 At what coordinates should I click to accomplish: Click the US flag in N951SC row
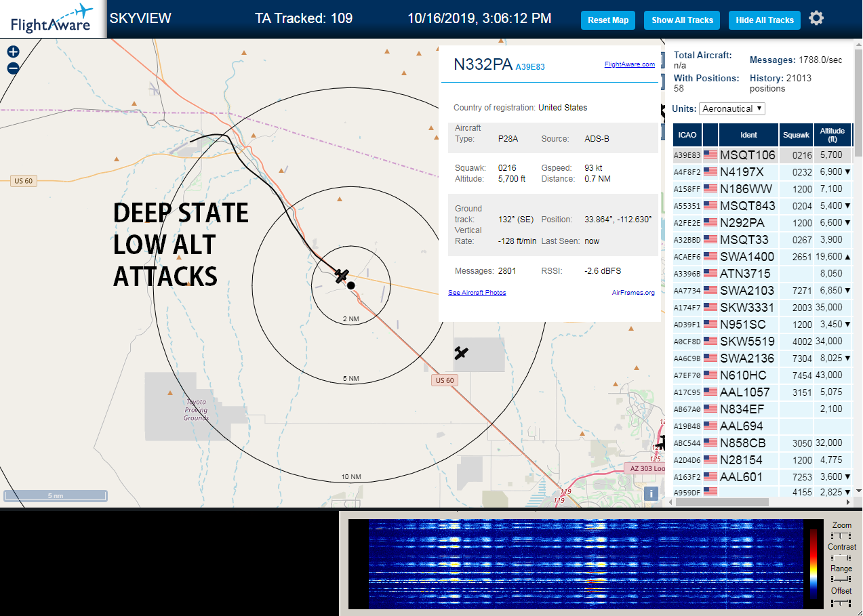[x=710, y=325]
